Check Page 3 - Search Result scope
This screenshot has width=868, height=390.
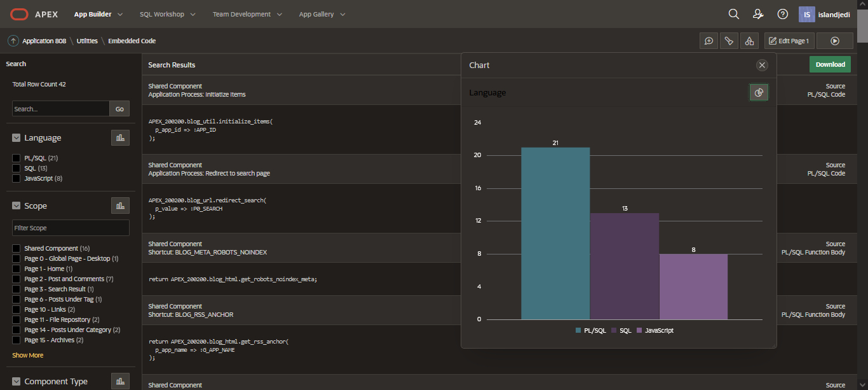pos(17,289)
